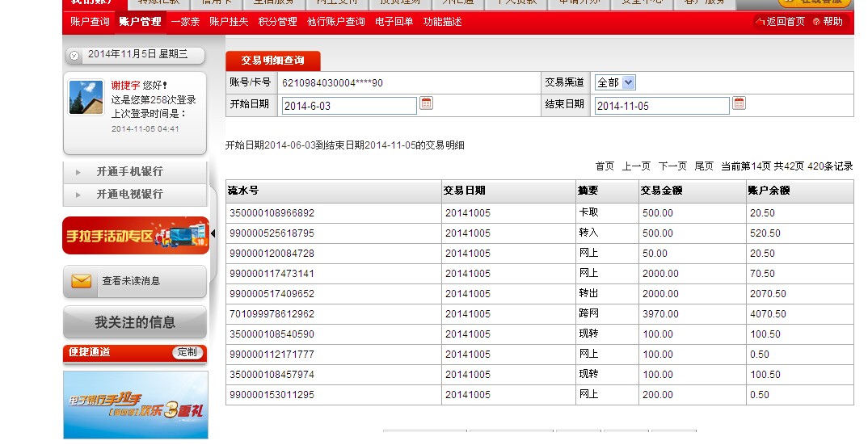
Task: Click the 定制 customize button
Action: (187, 352)
